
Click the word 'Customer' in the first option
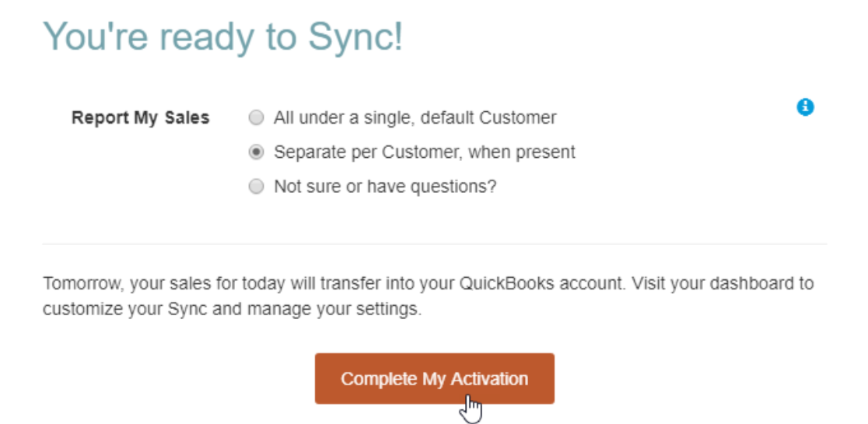(x=518, y=118)
